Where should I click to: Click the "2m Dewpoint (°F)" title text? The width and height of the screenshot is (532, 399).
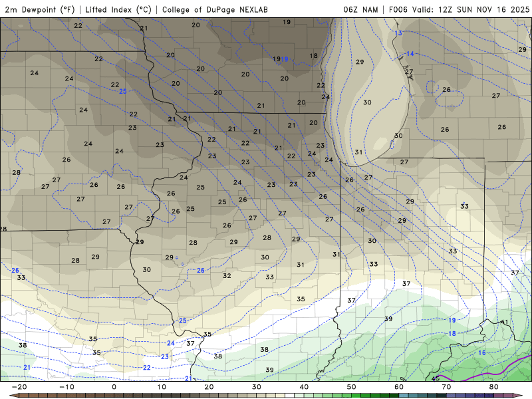(x=40, y=9)
